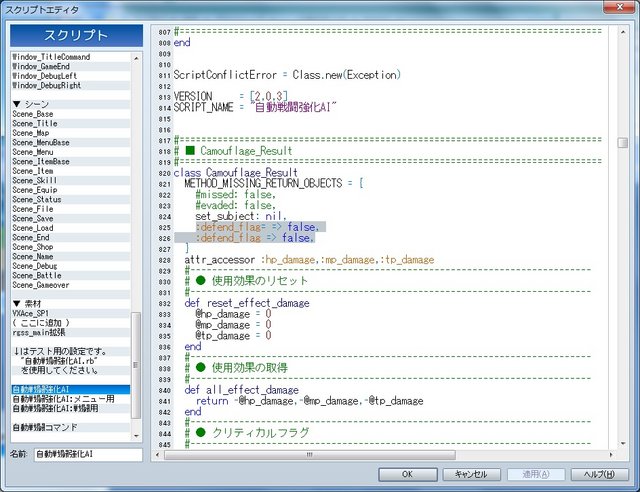640x492 pixels.
Task: Click line 811 ScriptConflictError code
Action: click(287, 75)
